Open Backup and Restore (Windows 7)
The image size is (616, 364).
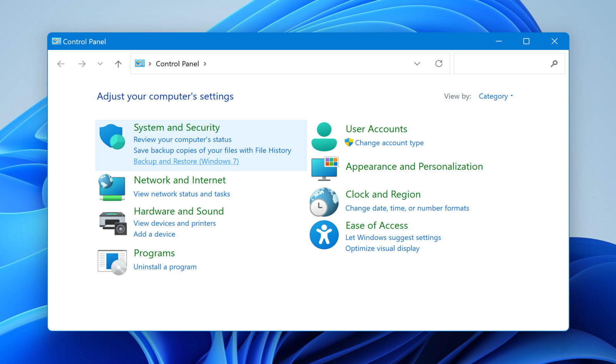tap(186, 161)
